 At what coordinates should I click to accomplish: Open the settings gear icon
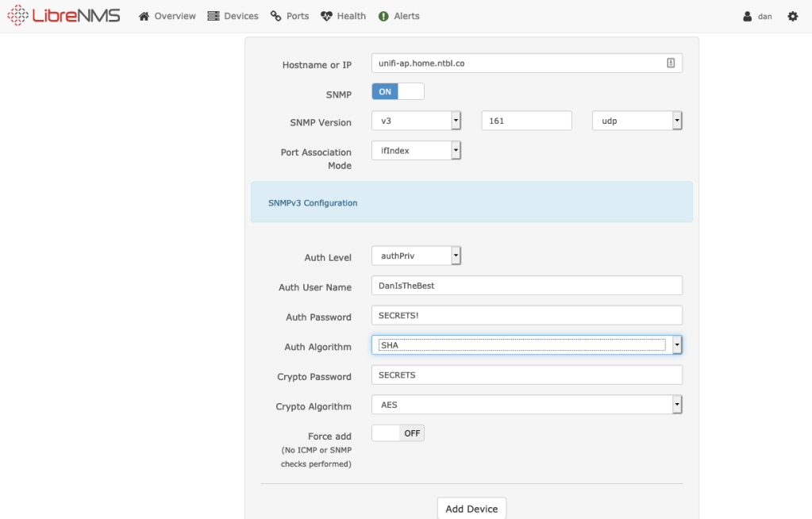tap(792, 16)
